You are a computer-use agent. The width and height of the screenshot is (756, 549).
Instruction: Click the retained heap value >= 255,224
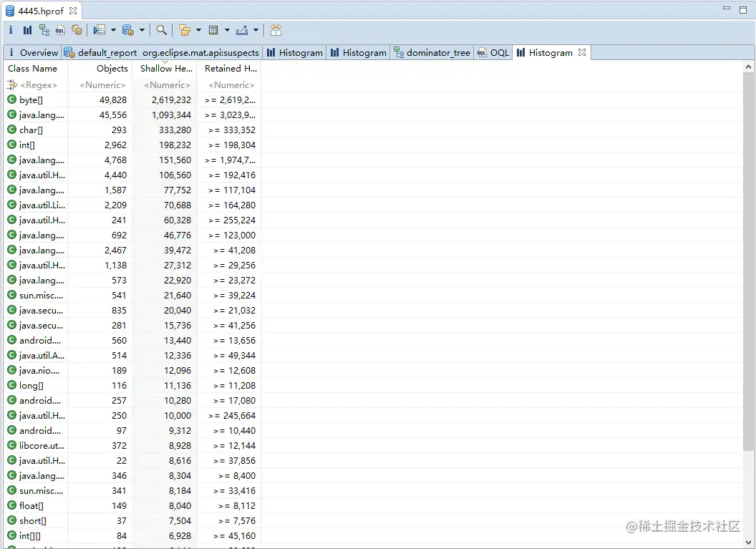coord(232,220)
